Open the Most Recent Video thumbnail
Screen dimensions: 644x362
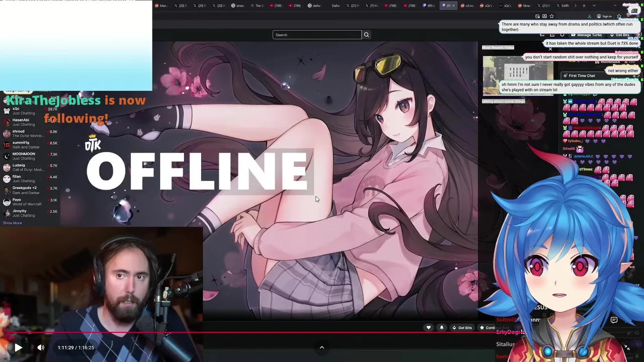coord(518,75)
